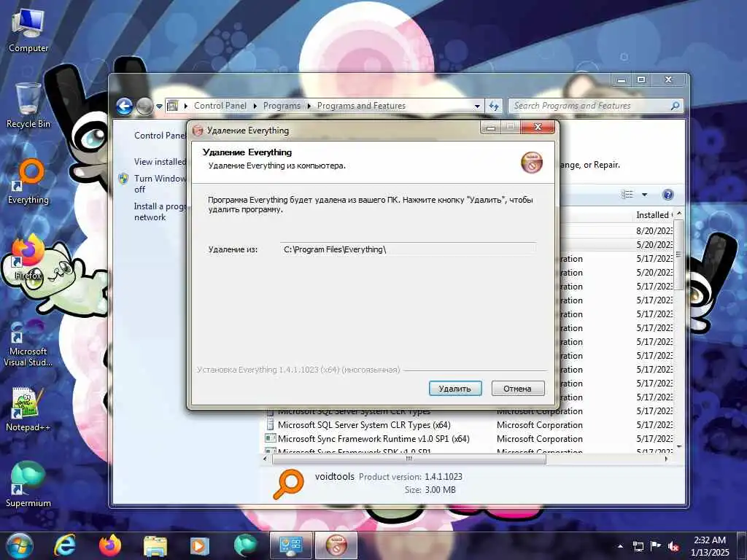Expand the arrow after Programs breadcrumb
The height and width of the screenshot is (560, 747).
pyautogui.click(x=309, y=106)
